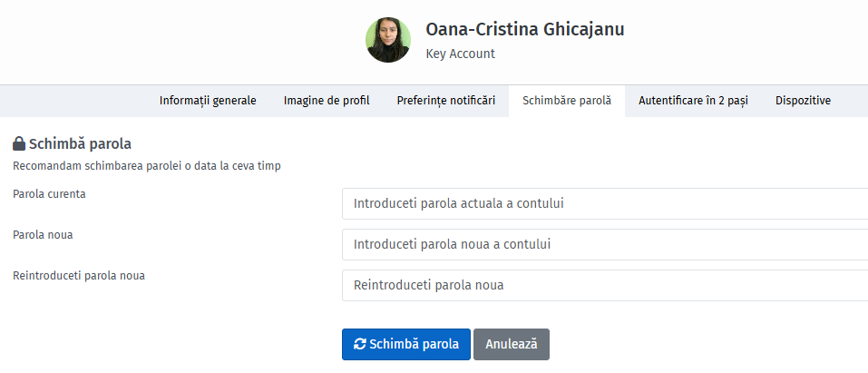This screenshot has width=868, height=373.
Task: Open the Autentificare în 2 pași tab
Action: coord(693,101)
